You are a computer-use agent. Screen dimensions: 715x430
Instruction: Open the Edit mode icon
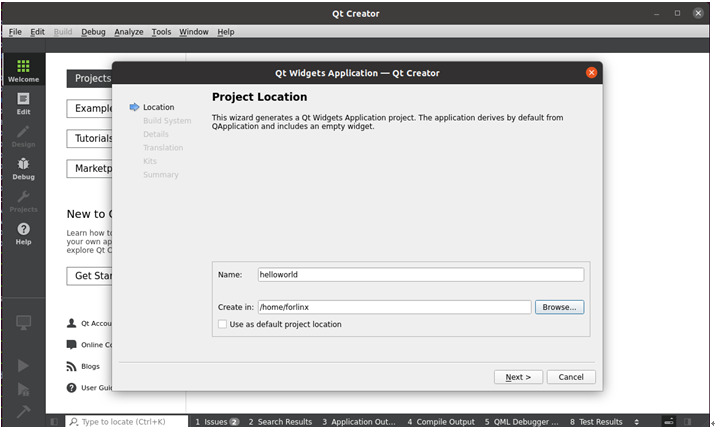(23, 104)
